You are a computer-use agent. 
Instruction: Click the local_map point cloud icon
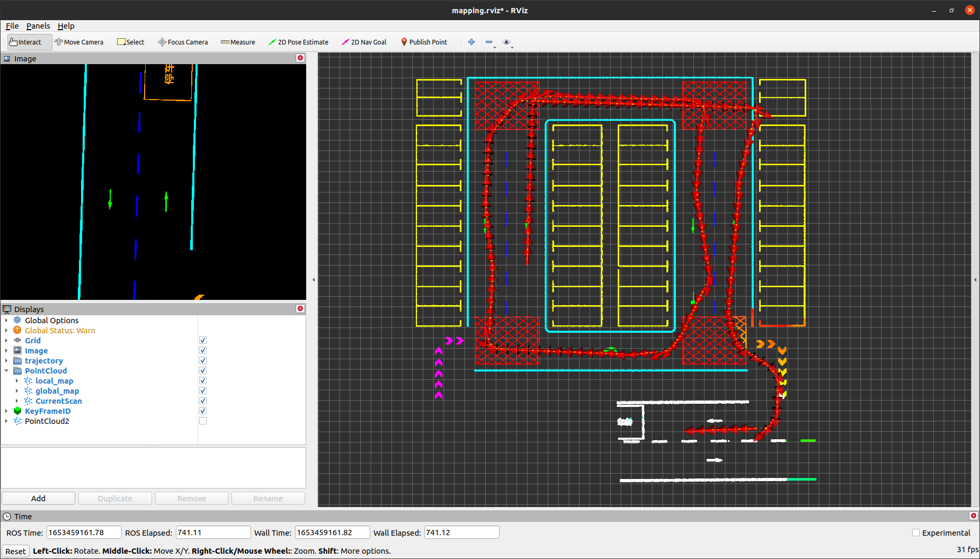coord(28,380)
